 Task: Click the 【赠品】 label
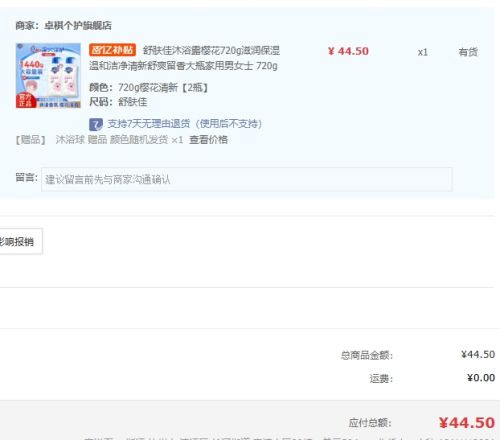(30, 139)
